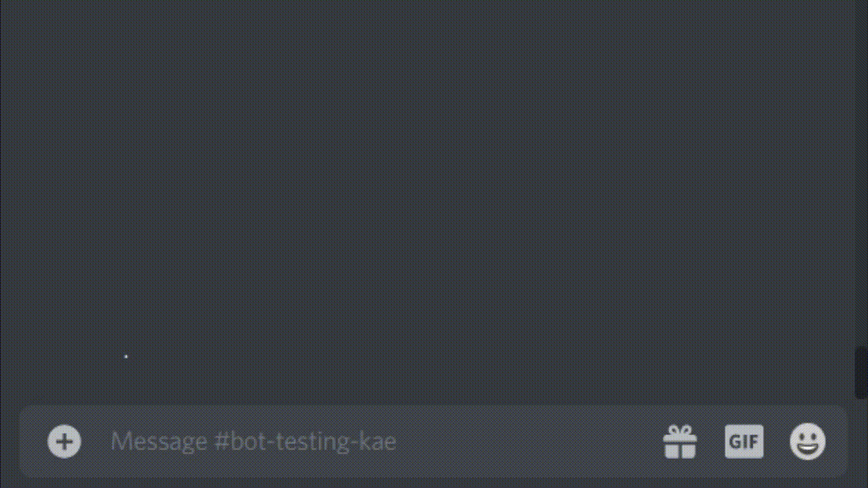The height and width of the screenshot is (488, 868).
Task: Open the Nitro gift icon
Action: point(679,442)
